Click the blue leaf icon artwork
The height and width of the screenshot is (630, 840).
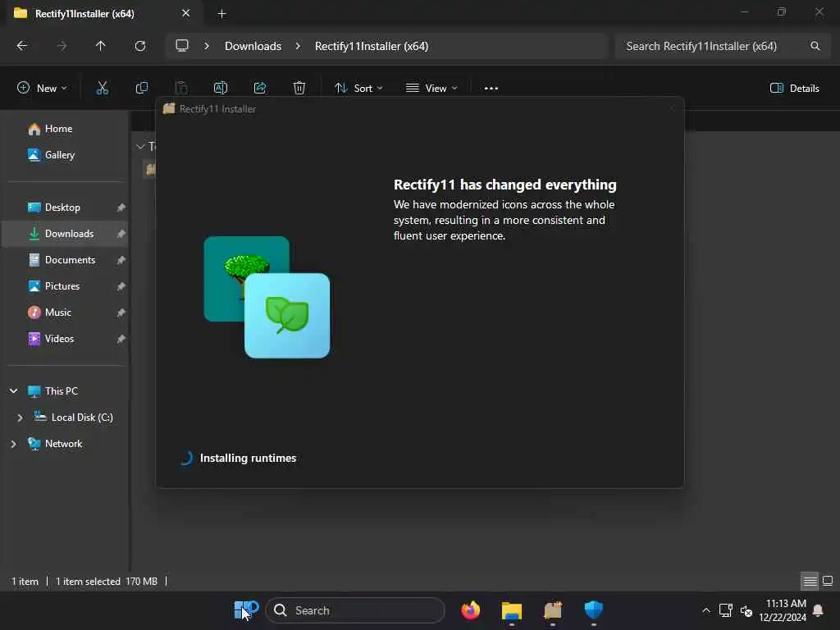pos(287,316)
